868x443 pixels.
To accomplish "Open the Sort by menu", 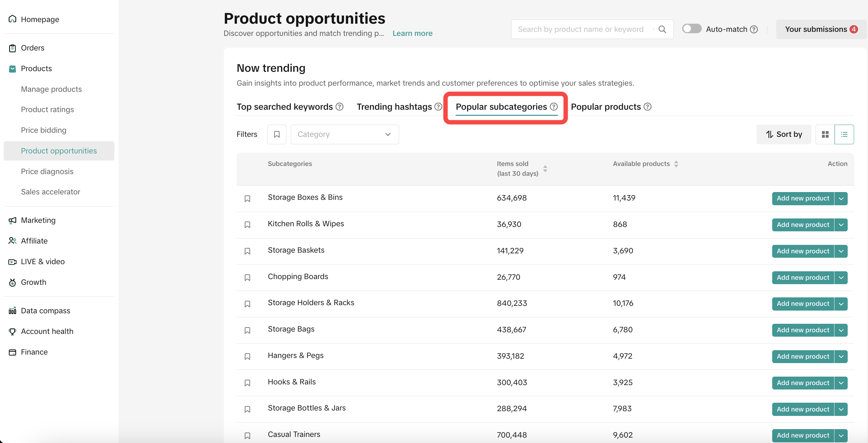I will click(x=784, y=134).
